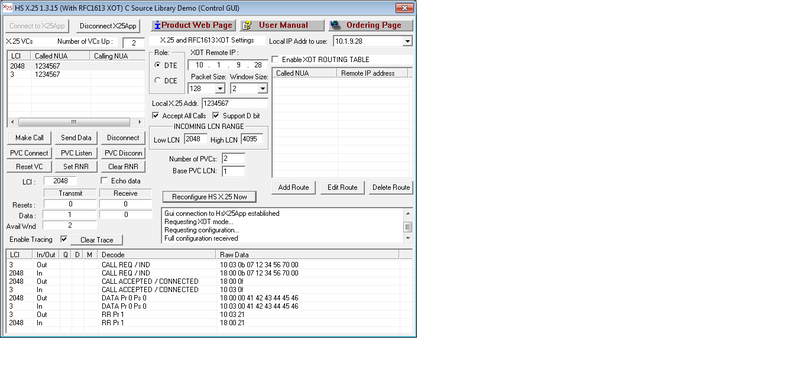Click the PVC Connect button
Screen dimensions: 800x369
tap(29, 153)
